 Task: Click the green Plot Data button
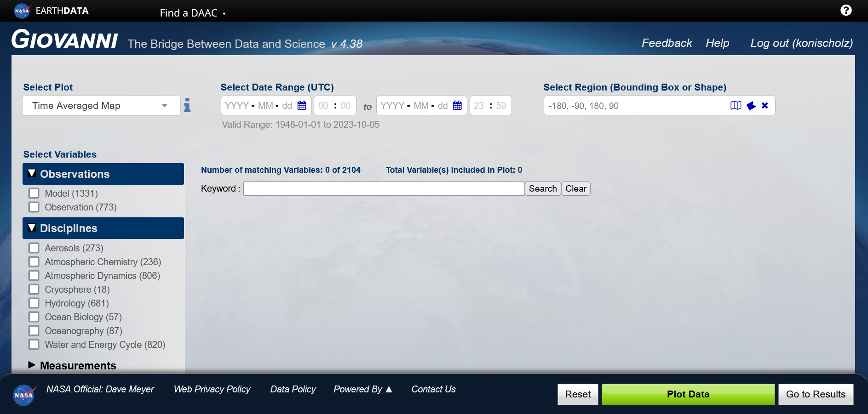coord(688,394)
